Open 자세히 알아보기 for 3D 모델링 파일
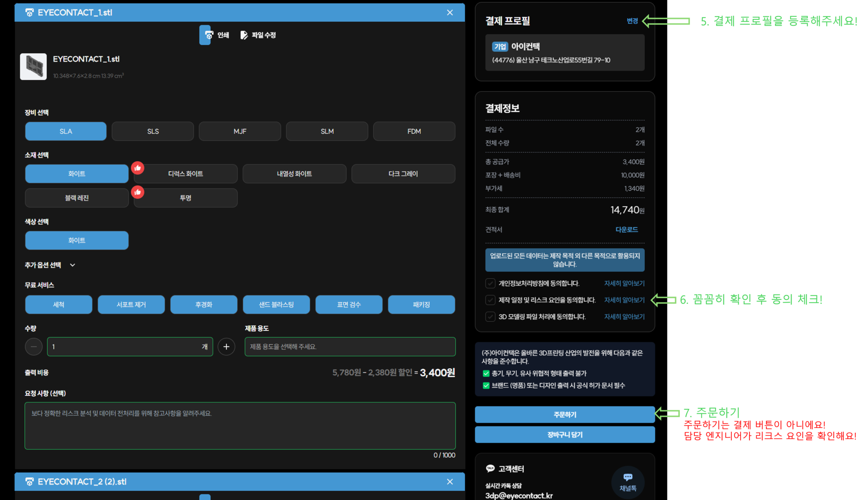 [x=624, y=317]
